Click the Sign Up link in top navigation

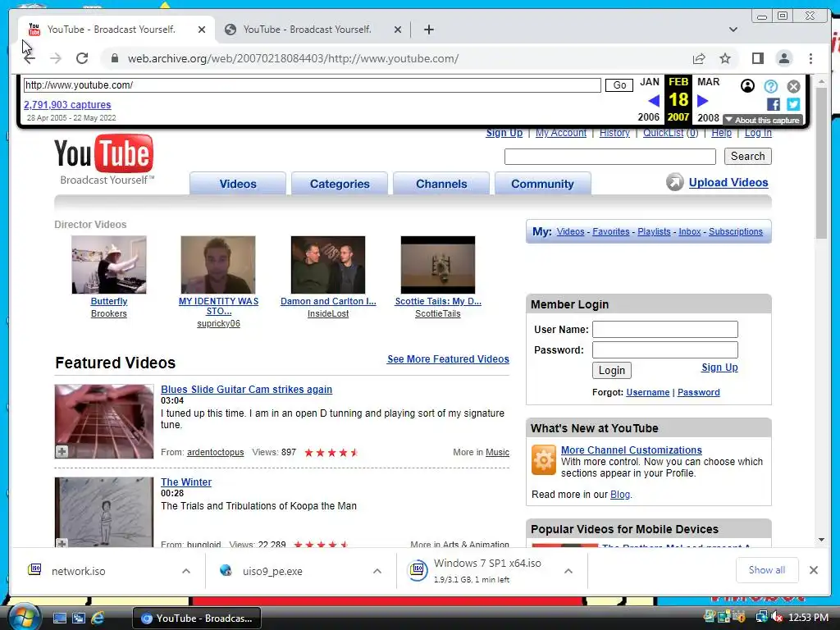pyautogui.click(x=504, y=132)
